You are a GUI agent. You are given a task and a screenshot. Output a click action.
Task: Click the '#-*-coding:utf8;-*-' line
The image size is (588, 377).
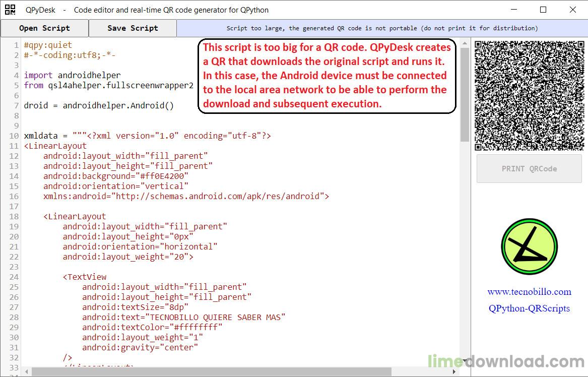point(70,55)
